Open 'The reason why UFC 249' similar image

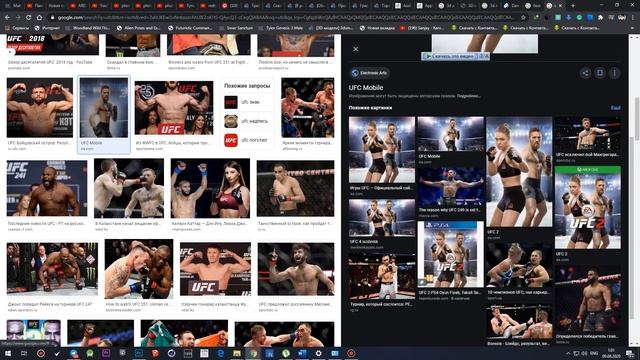[451, 186]
